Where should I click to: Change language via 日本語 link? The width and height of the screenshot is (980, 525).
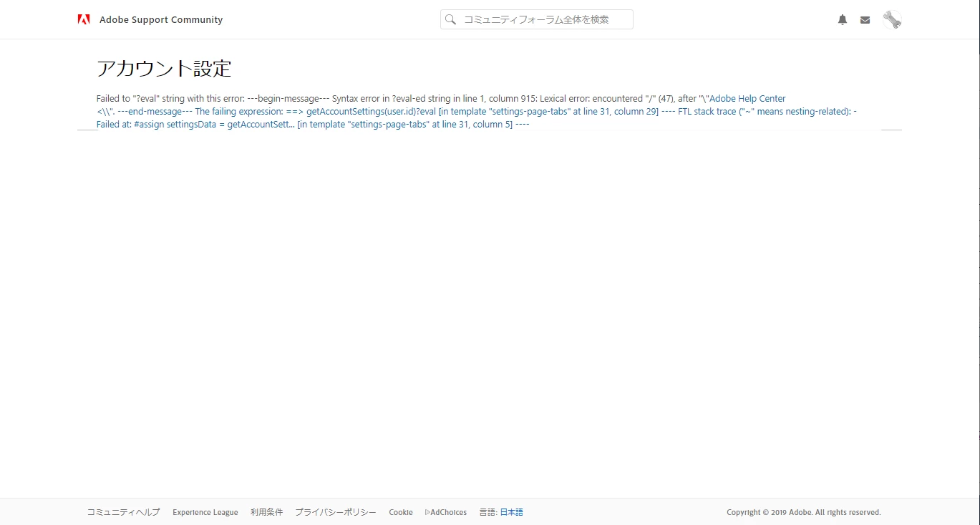coord(511,512)
